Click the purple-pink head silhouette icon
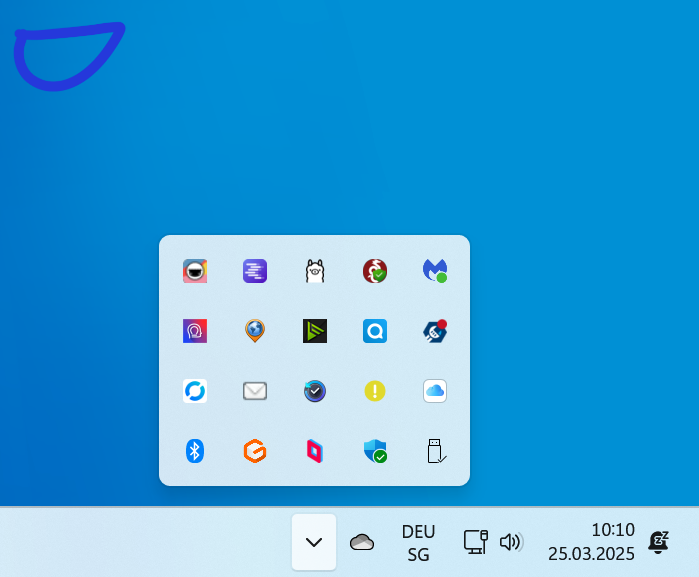The image size is (699, 577). (x=195, y=331)
